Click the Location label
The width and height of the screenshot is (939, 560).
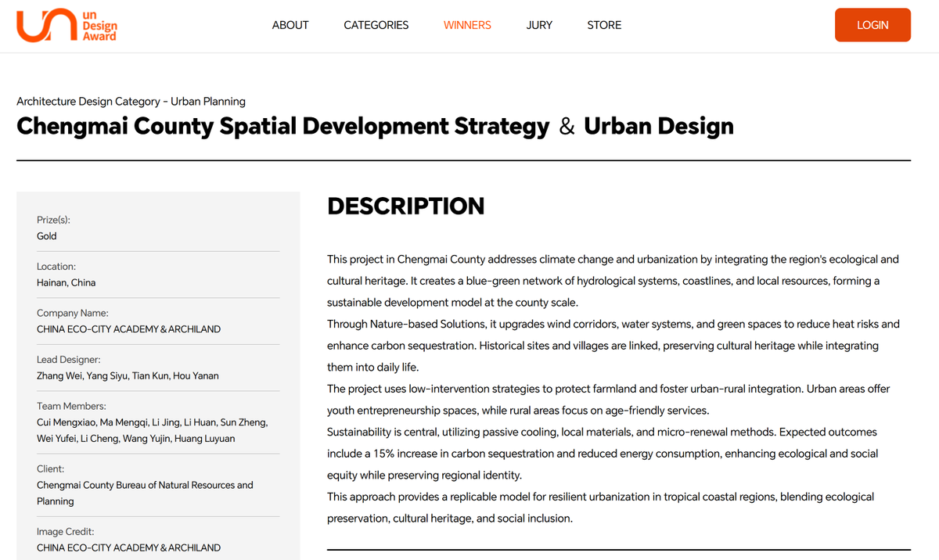pos(56,267)
